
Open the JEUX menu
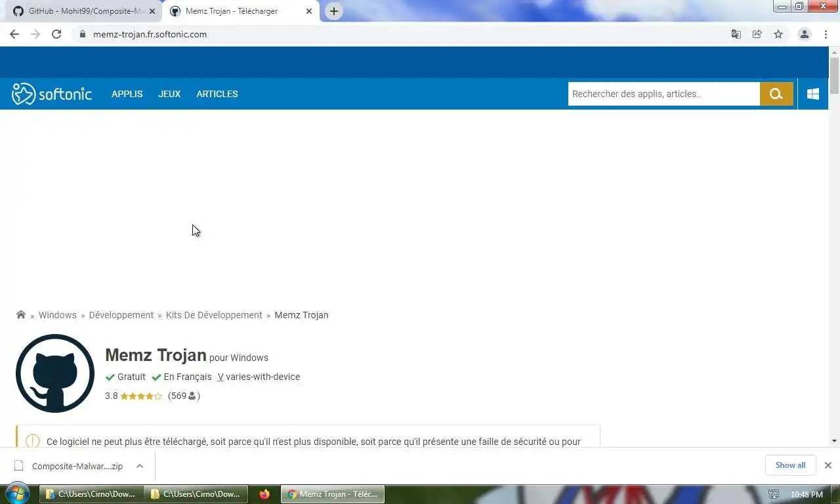pos(169,94)
